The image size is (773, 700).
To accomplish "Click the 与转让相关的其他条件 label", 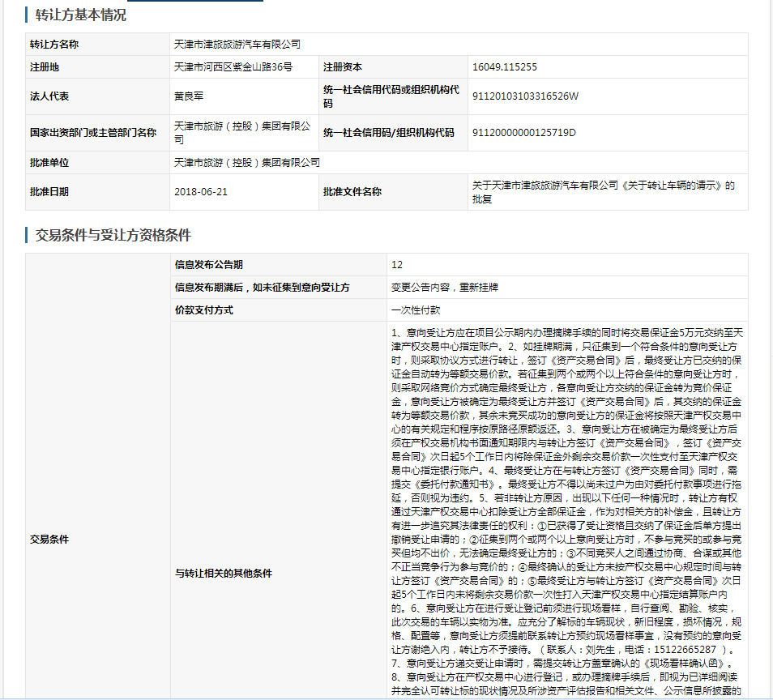I will click(x=224, y=574).
